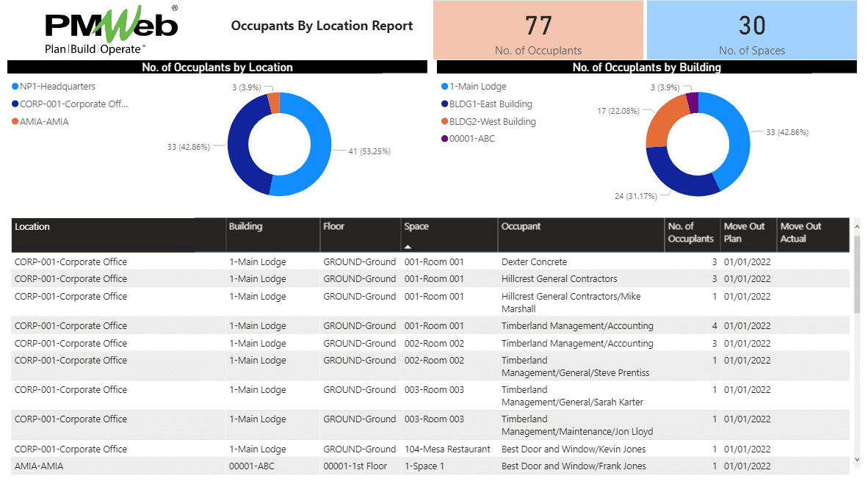The width and height of the screenshot is (868, 484).
Task: Select the AMIA-AMIA orange legend marker
Action: tap(15, 122)
